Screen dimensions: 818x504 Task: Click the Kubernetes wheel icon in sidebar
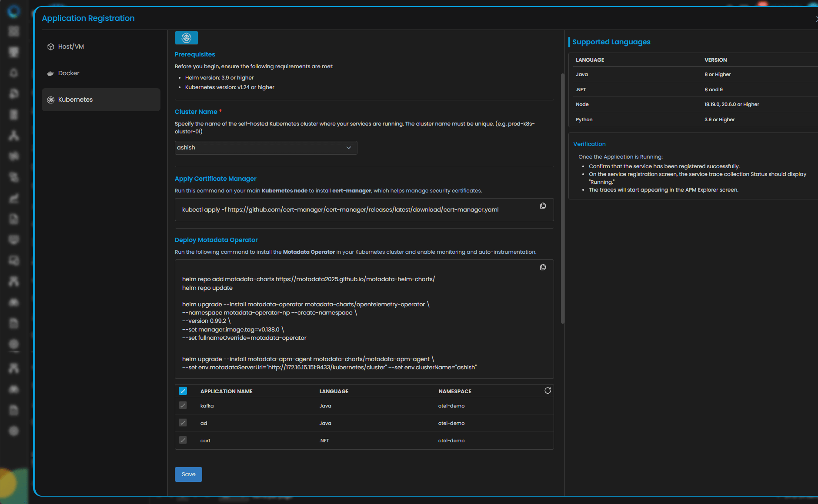[50, 100]
